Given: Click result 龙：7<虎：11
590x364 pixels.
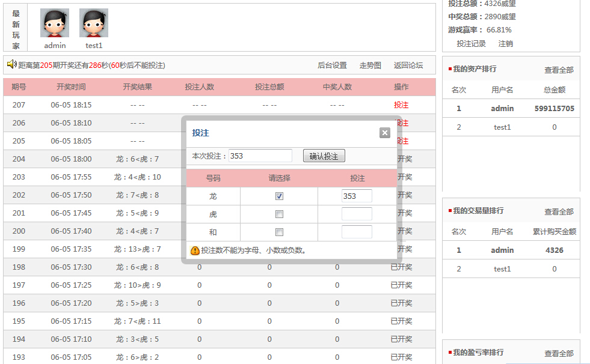Looking at the screenshot, I should tap(137, 321).
